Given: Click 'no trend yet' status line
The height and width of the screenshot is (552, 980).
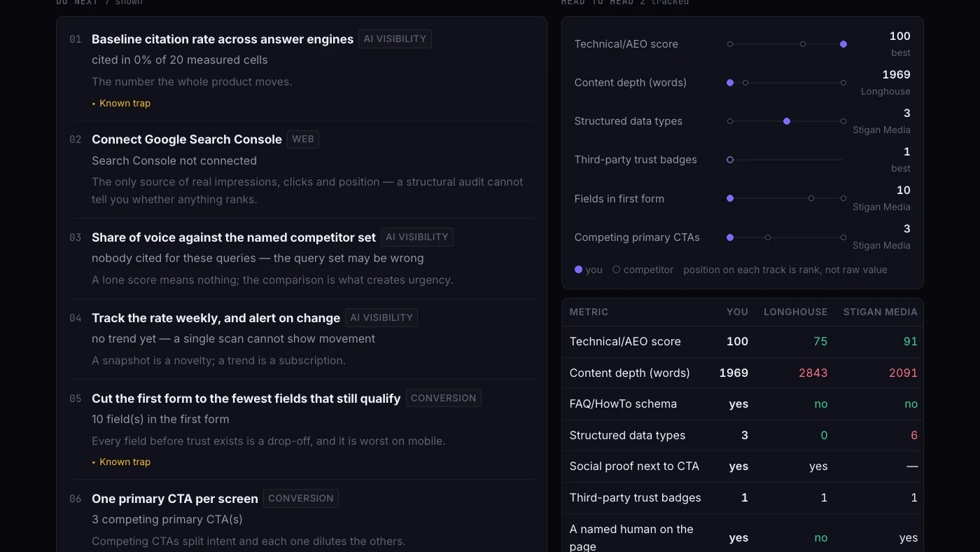Looking at the screenshot, I should pyautogui.click(x=234, y=339).
